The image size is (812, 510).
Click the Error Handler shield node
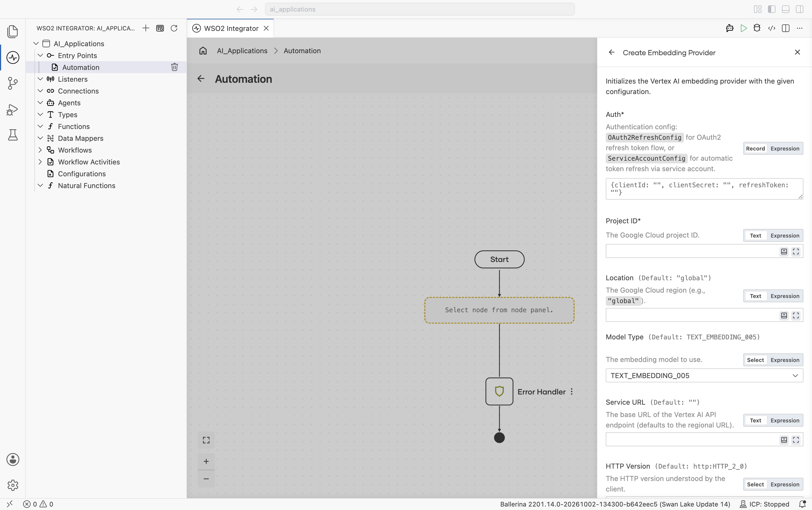tap(499, 391)
